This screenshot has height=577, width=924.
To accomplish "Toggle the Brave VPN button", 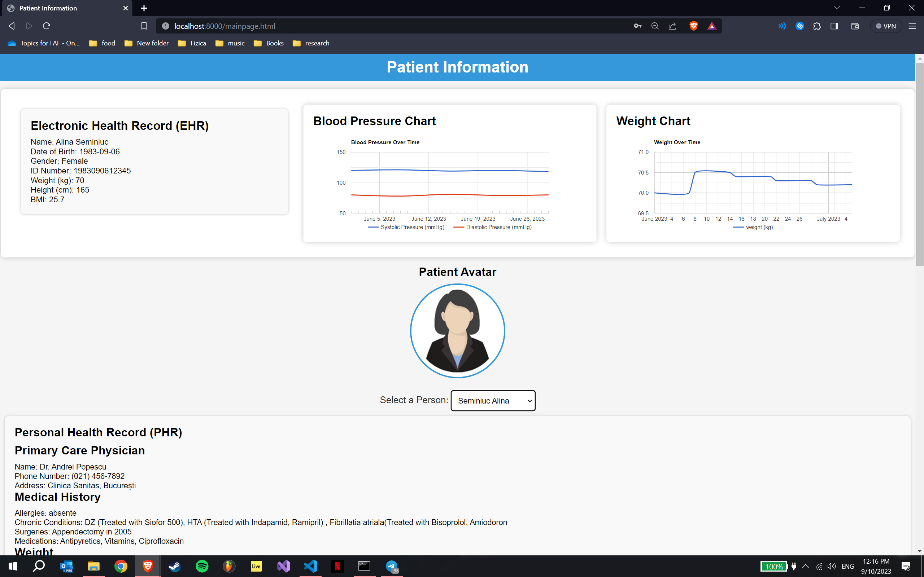I will pos(886,26).
